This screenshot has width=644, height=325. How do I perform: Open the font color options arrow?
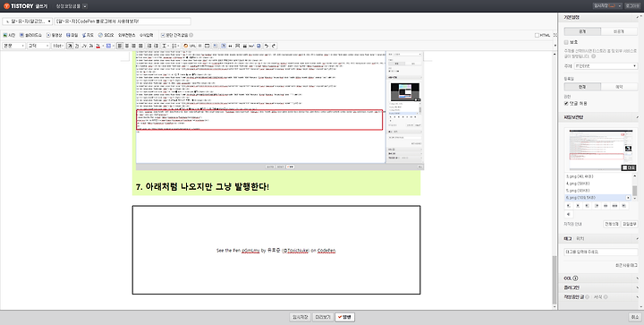(103, 46)
